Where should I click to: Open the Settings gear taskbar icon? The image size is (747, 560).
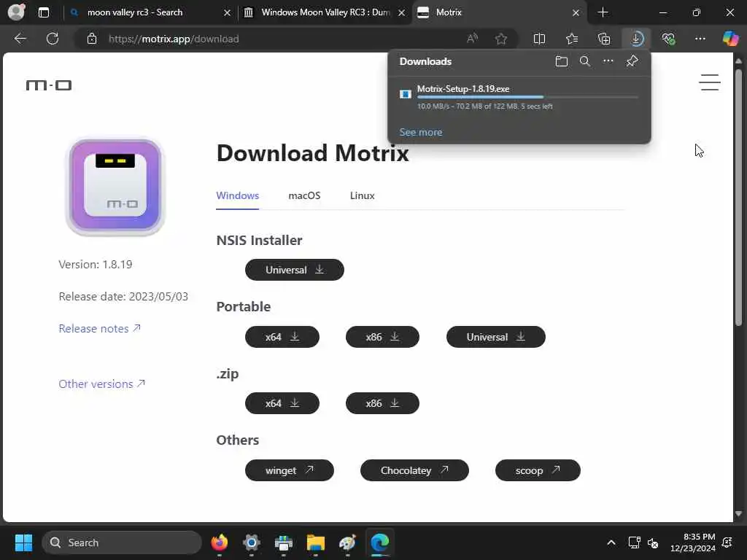251,542
